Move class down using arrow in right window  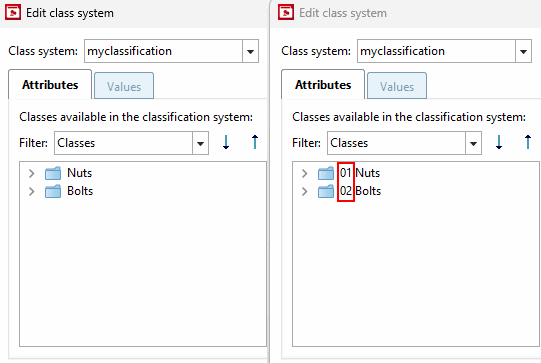[499, 142]
